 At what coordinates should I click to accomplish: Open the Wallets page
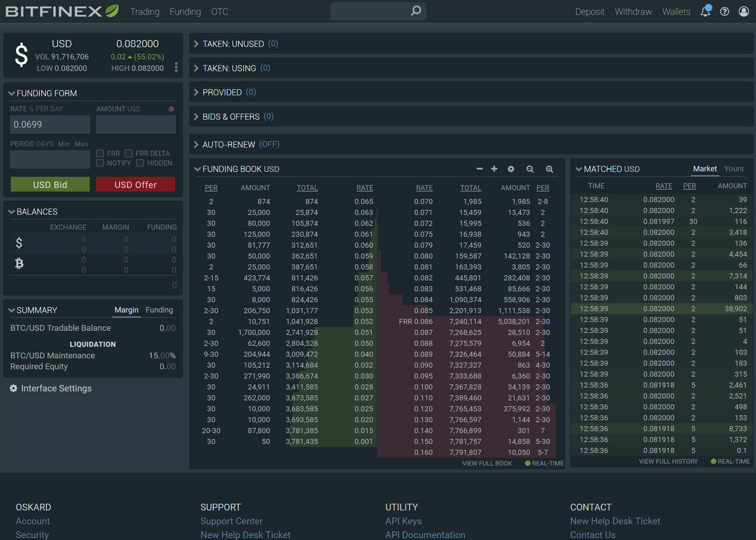tap(676, 11)
